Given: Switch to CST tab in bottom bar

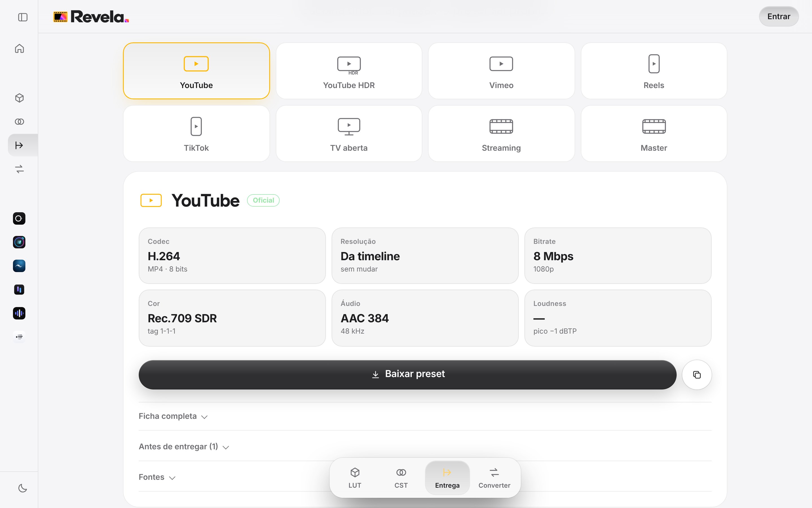Looking at the screenshot, I should [401, 478].
